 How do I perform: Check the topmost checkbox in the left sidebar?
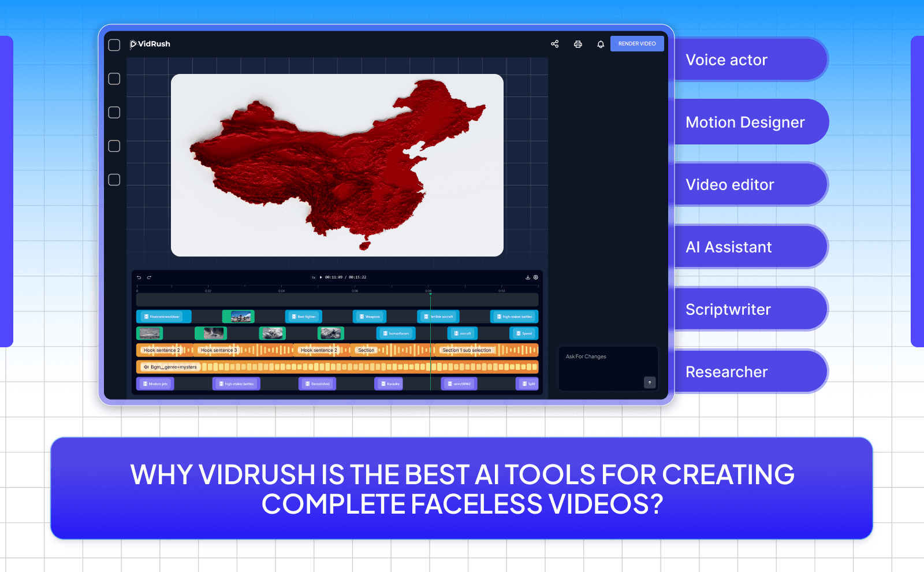click(114, 44)
